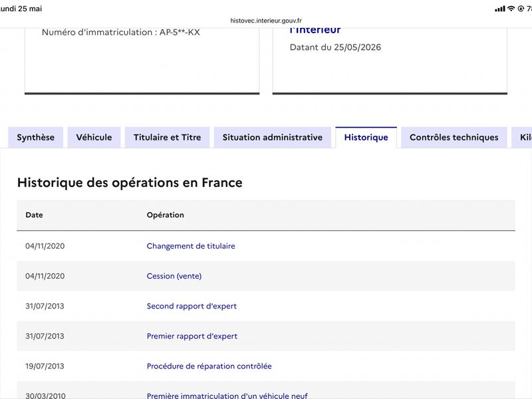Click the Changement de titulaire operation
Screen dimensions: 532x399
point(191,246)
